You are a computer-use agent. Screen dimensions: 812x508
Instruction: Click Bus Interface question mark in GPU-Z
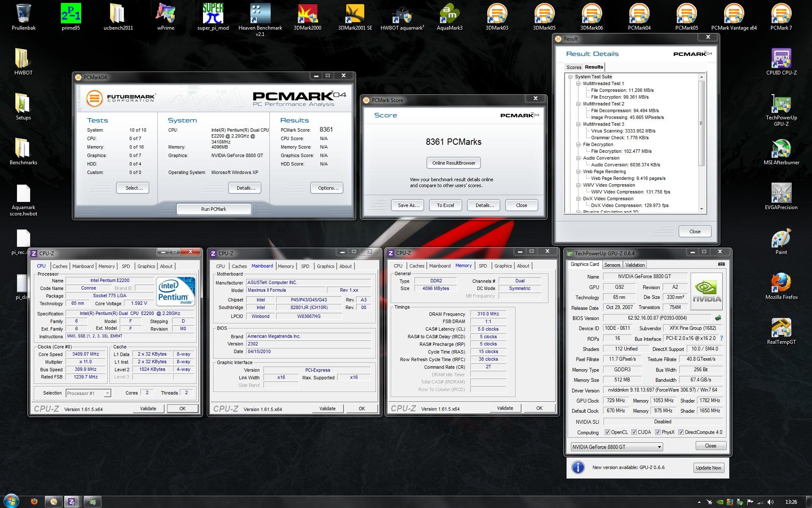pyautogui.click(x=721, y=338)
